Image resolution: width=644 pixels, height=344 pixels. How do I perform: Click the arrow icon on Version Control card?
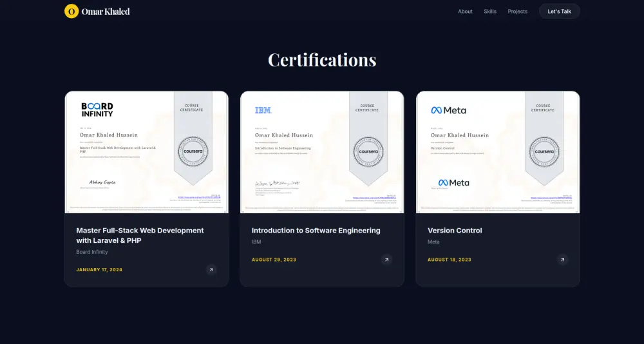[x=562, y=260]
